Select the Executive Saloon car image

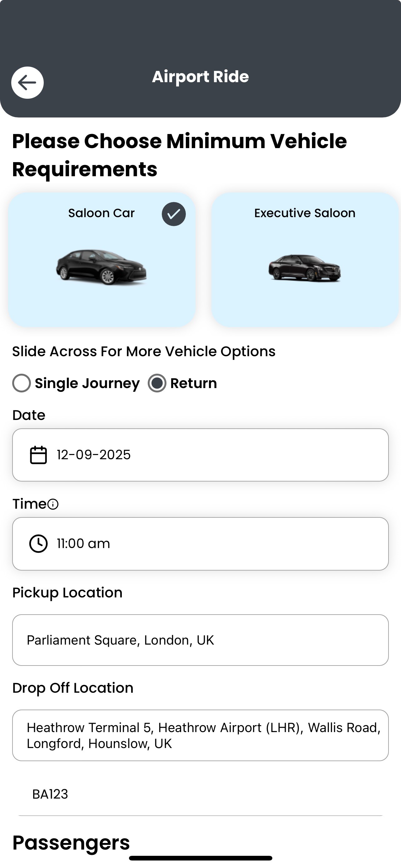point(305,268)
